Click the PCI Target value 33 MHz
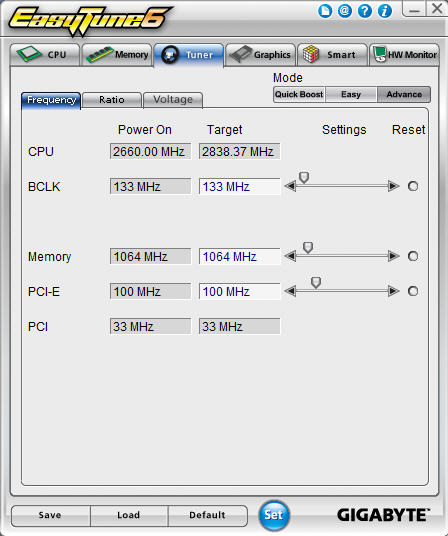This screenshot has height=536, width=448. (x=240, y=326)
